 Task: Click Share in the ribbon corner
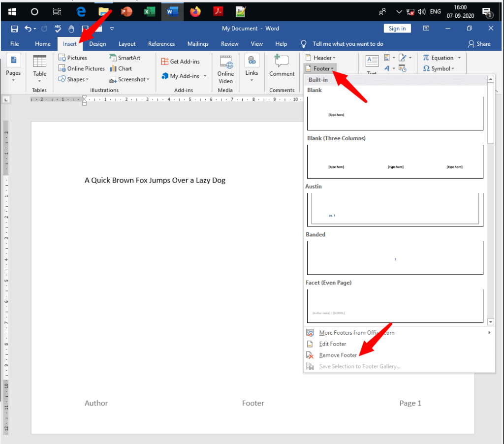(479, 44)
